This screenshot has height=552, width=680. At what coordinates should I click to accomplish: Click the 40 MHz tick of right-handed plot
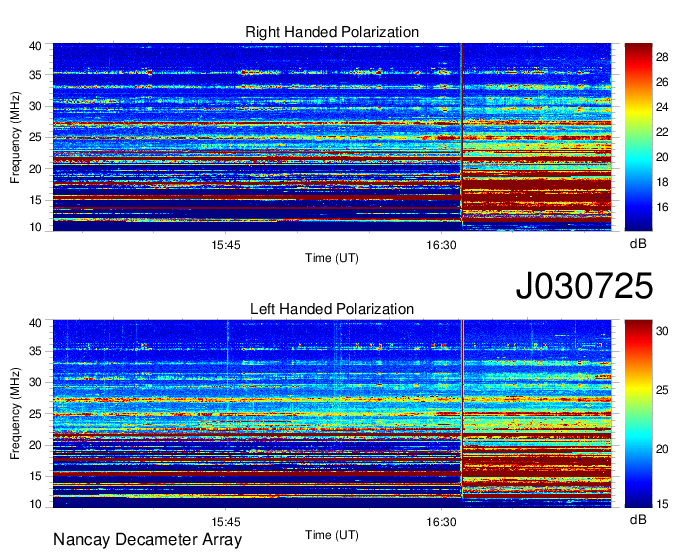35,46
